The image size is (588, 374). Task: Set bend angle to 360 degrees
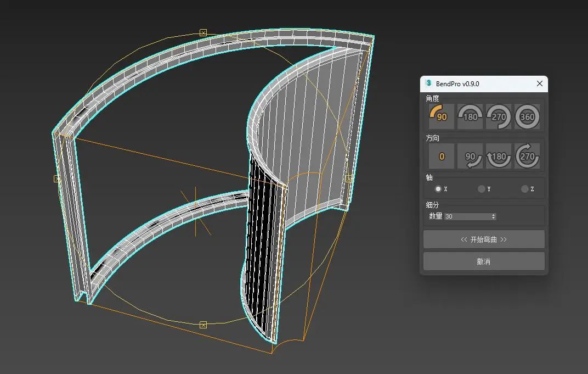click(x=527, y=116)
